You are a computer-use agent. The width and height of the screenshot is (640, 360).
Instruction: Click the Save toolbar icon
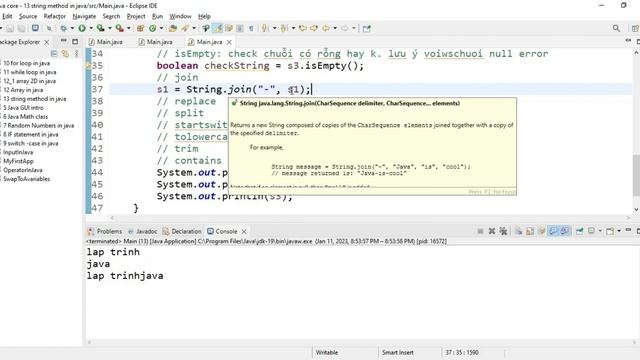[10, 28]
